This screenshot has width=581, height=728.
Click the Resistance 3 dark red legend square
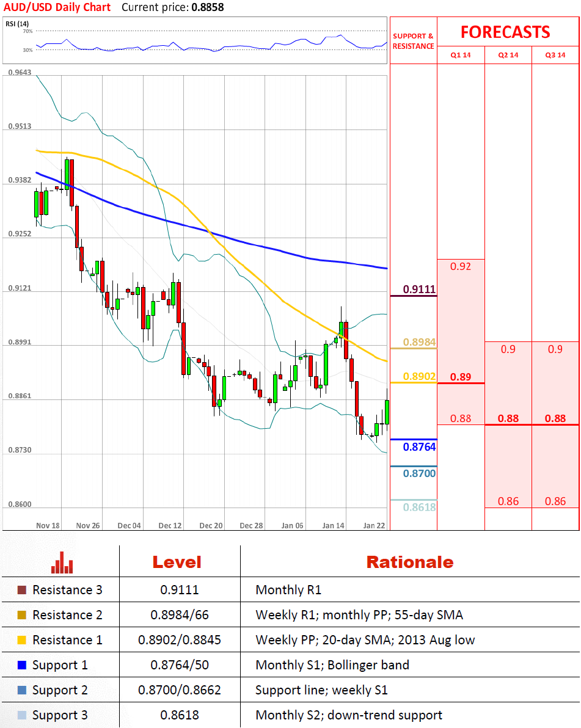[22, 590]
